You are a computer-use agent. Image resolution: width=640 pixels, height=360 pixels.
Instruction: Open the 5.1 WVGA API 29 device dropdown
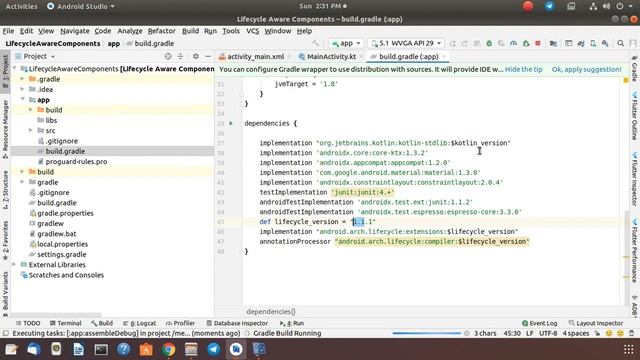pos(406,43)
